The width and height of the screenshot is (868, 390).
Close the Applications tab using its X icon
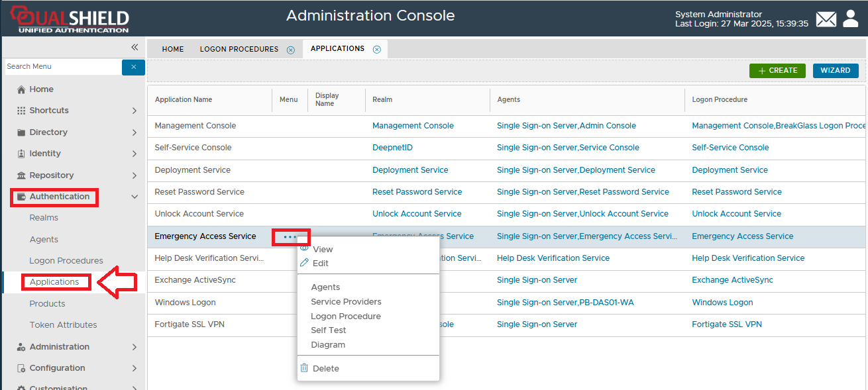(x=377, y=49)
